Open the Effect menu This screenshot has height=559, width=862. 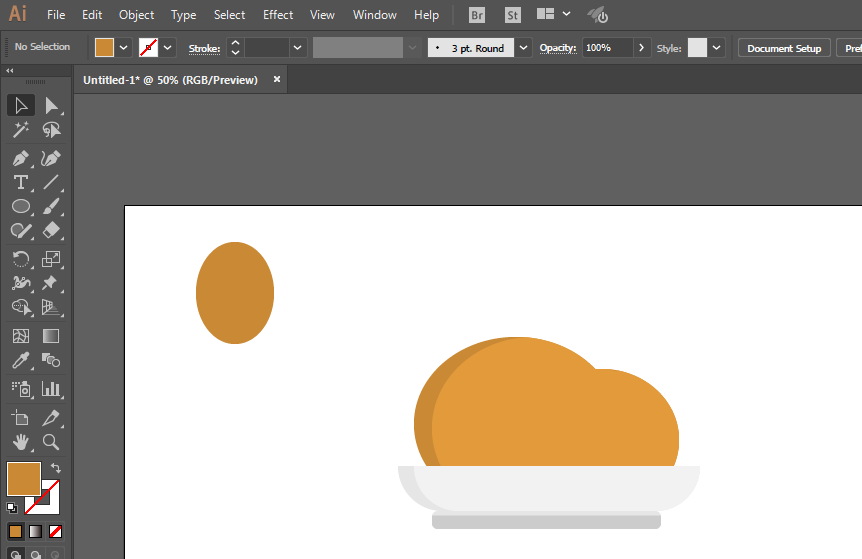pyautogui.click(x=278, y=15)
